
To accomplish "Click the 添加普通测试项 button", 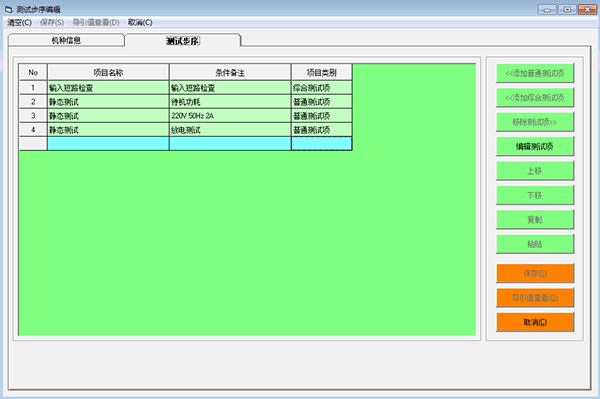I will [x=535, y=73].
